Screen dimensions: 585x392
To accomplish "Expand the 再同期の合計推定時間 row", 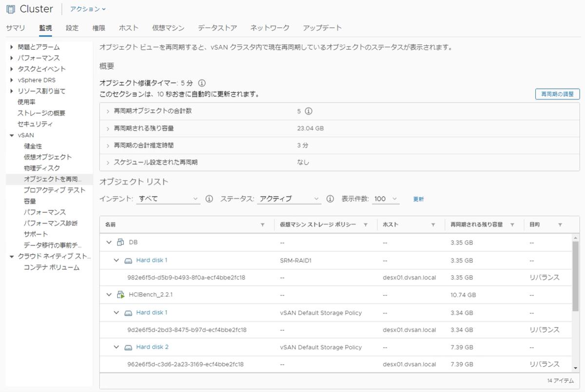I will click(x=108, y=146).
